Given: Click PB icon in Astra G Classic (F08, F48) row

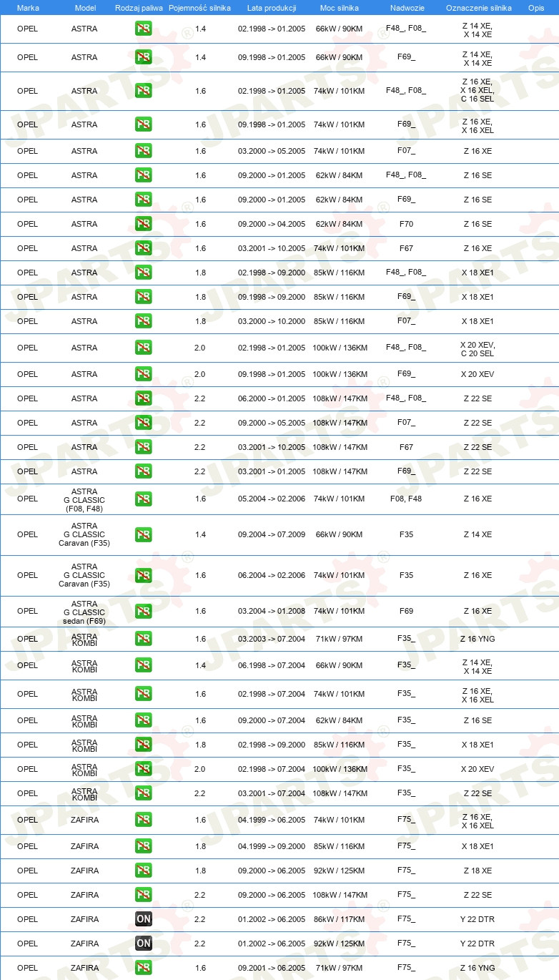Looking at the screenshot, I should pyautogui.click(x=143, y=499).
